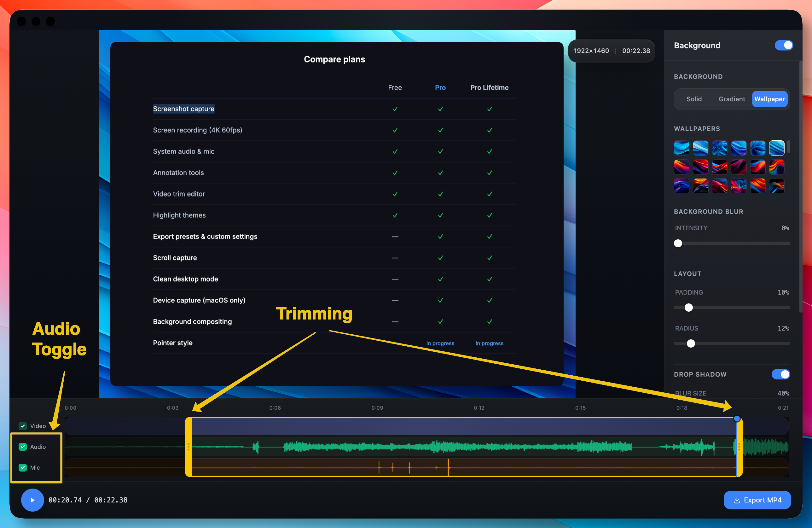
Task: Click the Radius slider handle
Action: pyautogui.click(x=691, y=343)
